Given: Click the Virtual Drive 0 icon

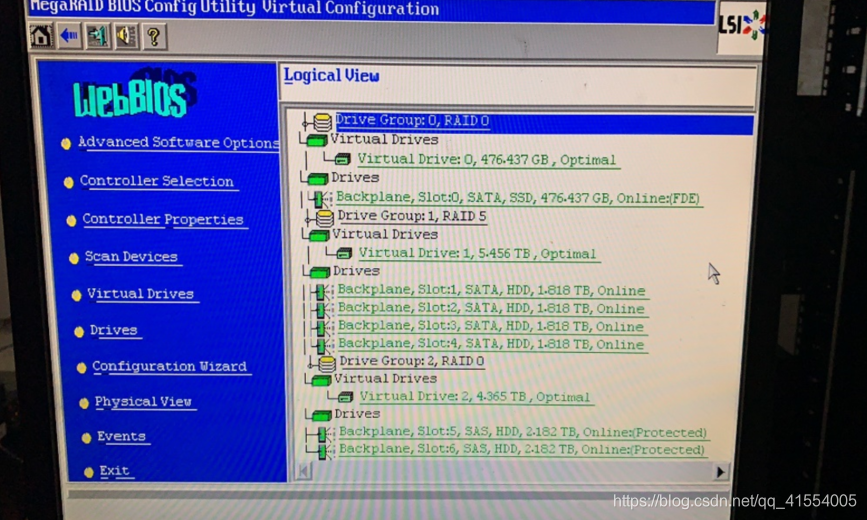Looking at the screenshot, I should pyautogui.click(x=343, y=159).
